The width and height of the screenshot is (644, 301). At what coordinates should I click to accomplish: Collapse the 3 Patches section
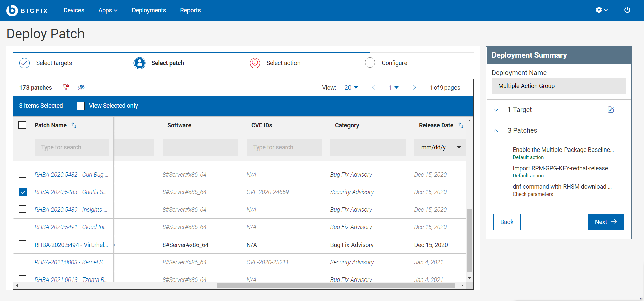pyautogui.click(x=496, y=131)
